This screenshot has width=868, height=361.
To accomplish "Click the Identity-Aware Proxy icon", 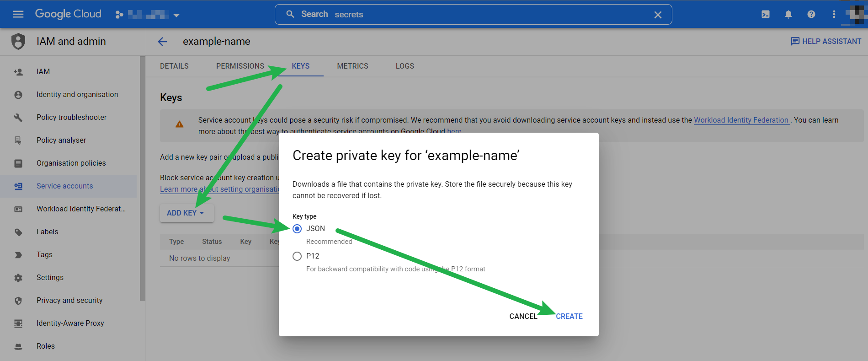I will click(x=18, y=323).
